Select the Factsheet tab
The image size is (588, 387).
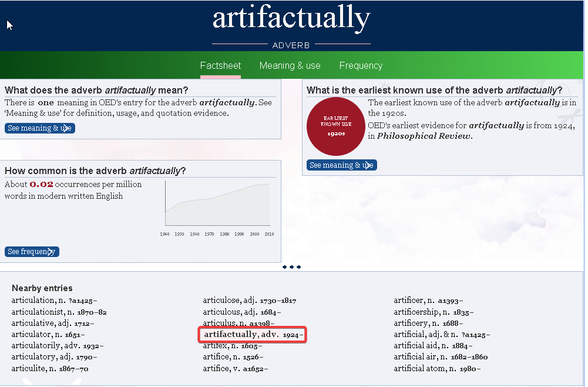(x=220, y=66)
